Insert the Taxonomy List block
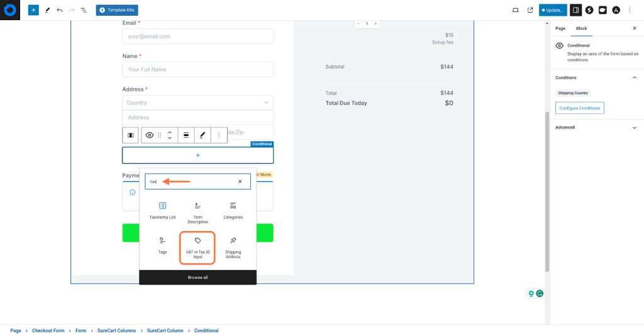The width and height of the screenshot is (644, 335). click(162, 210)
